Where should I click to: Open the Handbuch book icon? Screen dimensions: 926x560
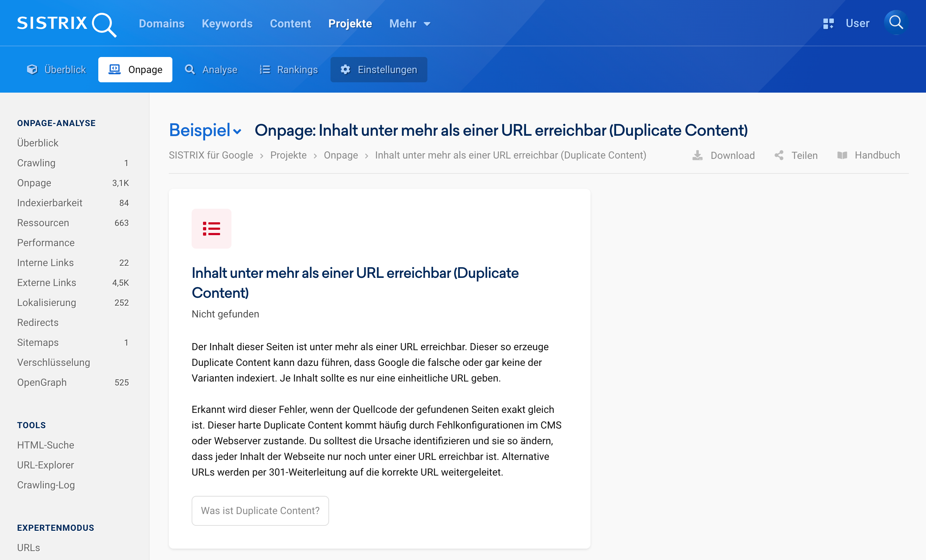click(x=842, y=155)
